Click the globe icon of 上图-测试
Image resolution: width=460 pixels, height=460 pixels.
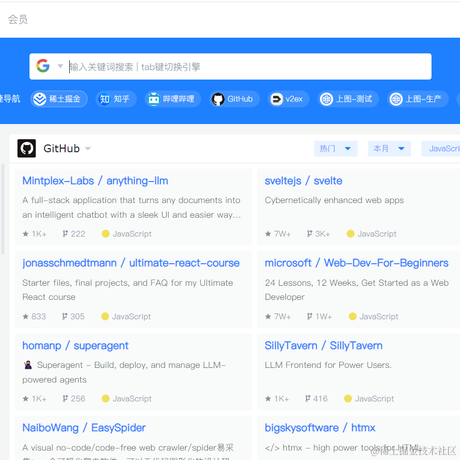326,99
